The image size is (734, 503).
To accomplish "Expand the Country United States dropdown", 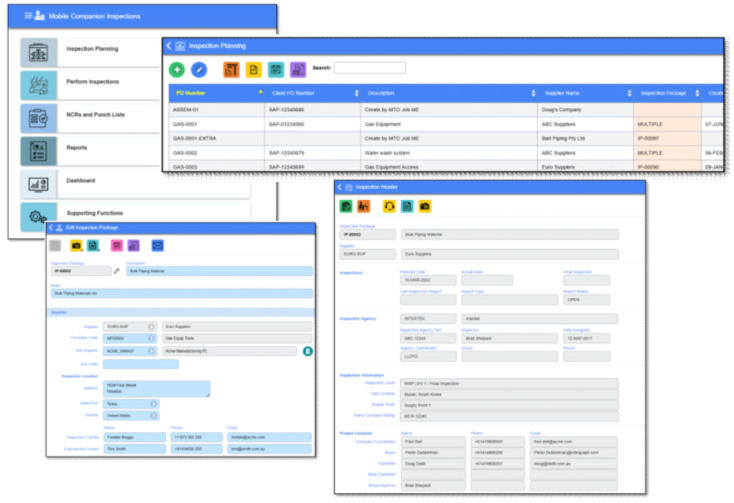I will point(152,416).
